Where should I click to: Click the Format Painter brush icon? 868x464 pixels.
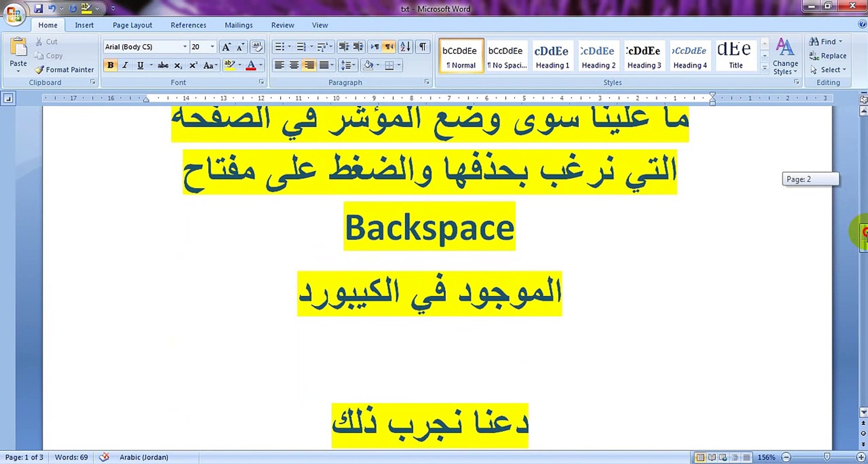40,70
